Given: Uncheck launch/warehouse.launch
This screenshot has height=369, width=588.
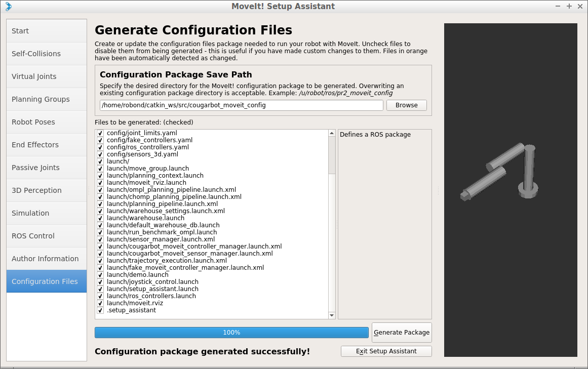Looking at the screenshot, I should [100, 218].
